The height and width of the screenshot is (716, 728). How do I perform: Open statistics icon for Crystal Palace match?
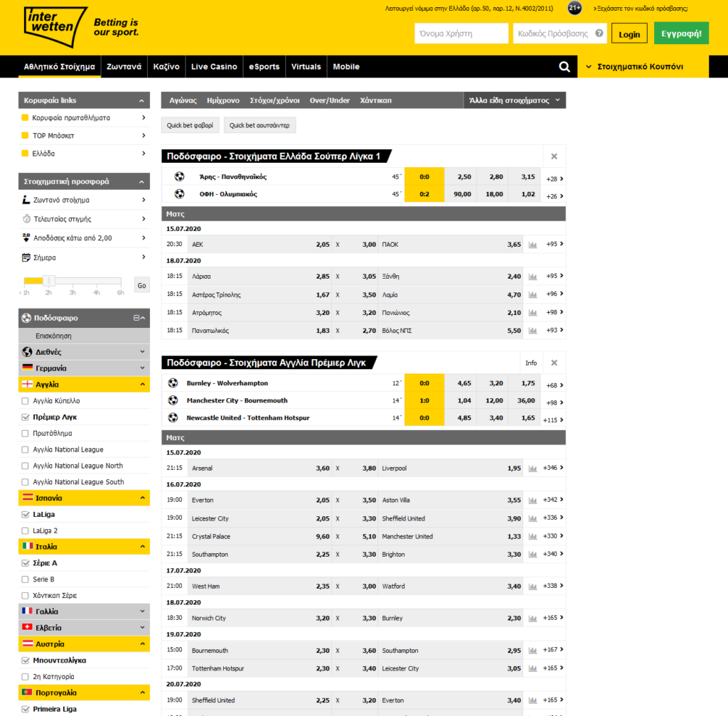tap(532, 537)
